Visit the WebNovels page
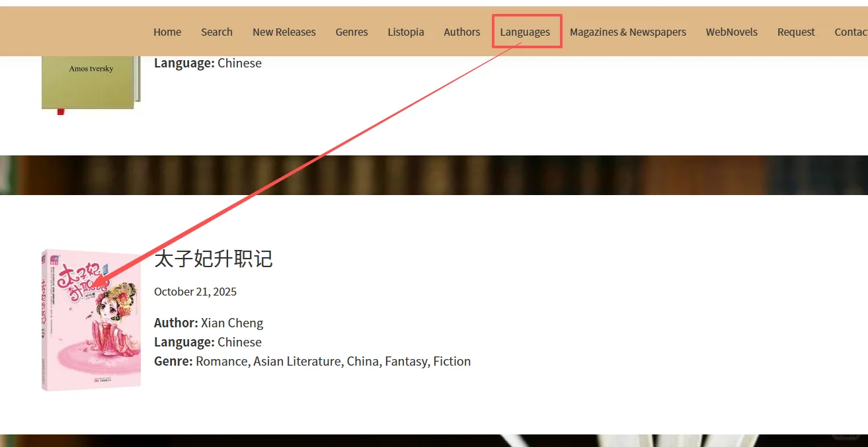 tap(731, 31)
